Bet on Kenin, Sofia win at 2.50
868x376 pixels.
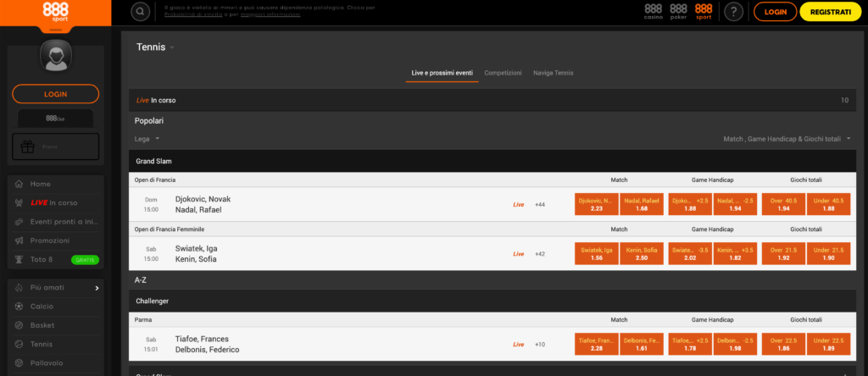click(x=642, y=254)
